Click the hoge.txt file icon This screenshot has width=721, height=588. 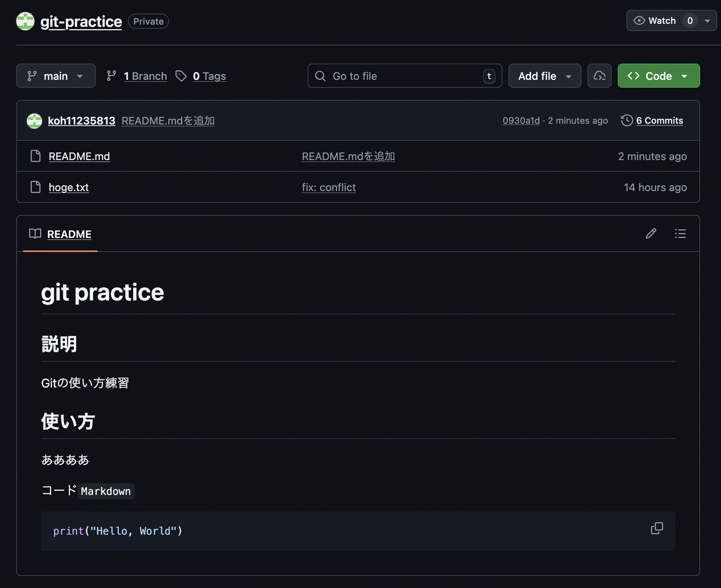tap(36, 187)
